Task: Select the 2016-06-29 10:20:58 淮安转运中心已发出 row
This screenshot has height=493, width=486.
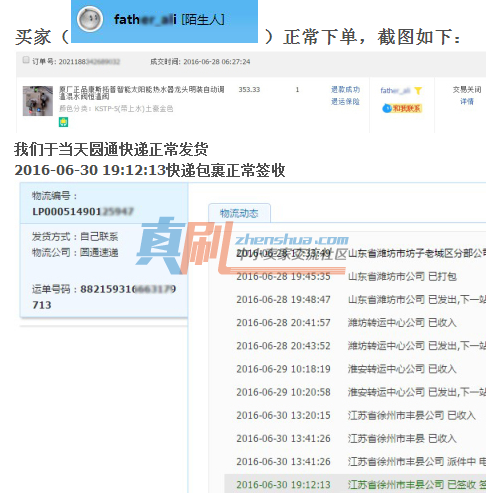Action: click(x=361, y=392)
